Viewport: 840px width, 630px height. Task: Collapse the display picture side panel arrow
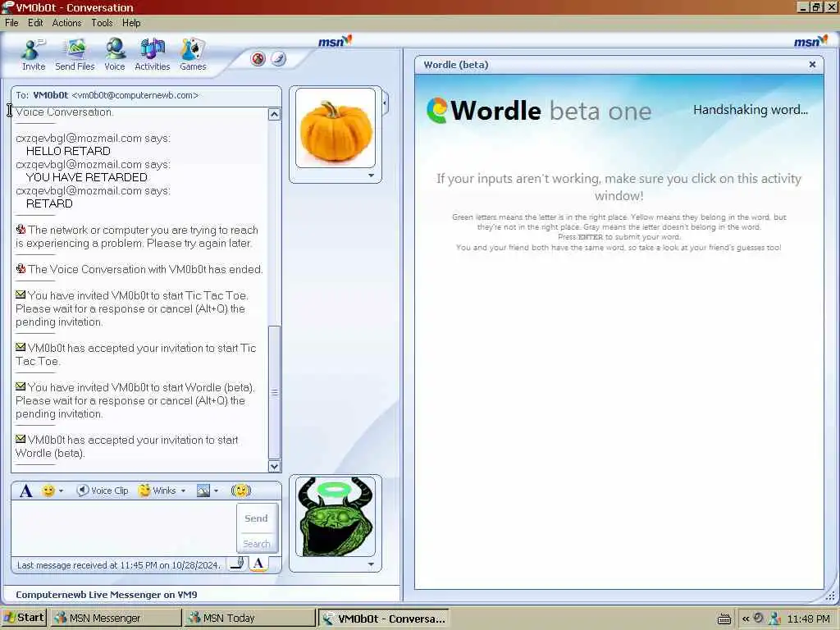click(x=386, y=103)
